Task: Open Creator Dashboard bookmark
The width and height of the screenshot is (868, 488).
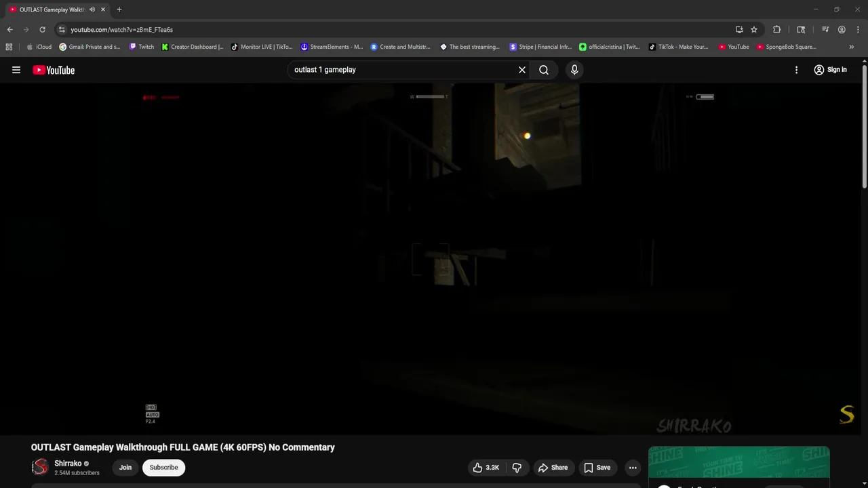Action: pos(193,47)
